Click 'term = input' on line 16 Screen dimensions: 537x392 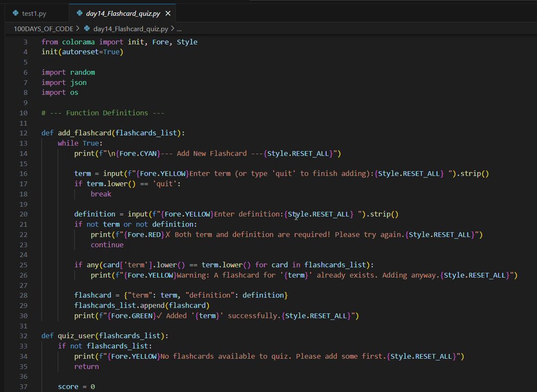pyautogui.click(x=99, y=174)
